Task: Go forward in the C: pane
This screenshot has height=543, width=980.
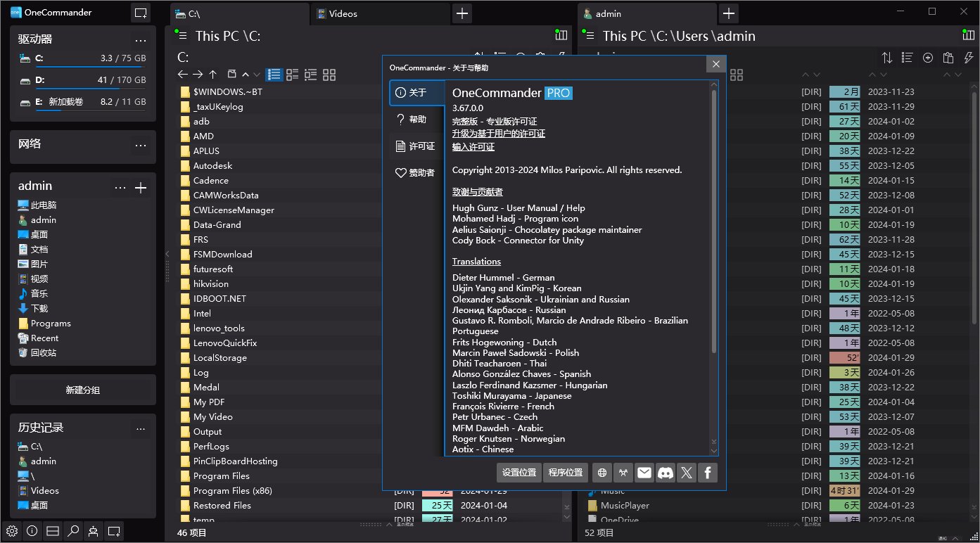Action: click(198, 74)
